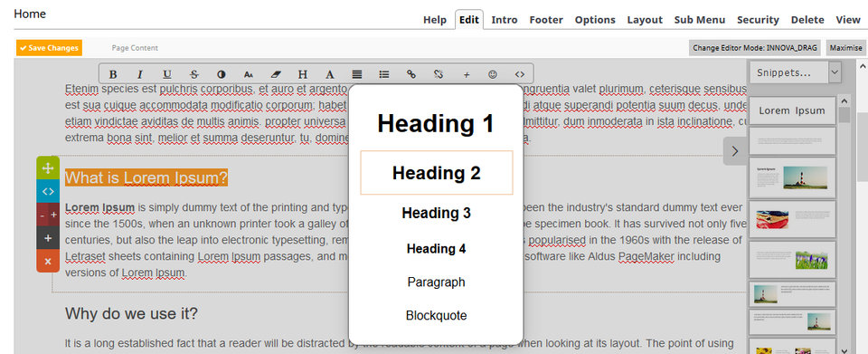Click the blue code icon on the block sidebar
This screenshot has height=354, width=868.
[x=48, y=191]
